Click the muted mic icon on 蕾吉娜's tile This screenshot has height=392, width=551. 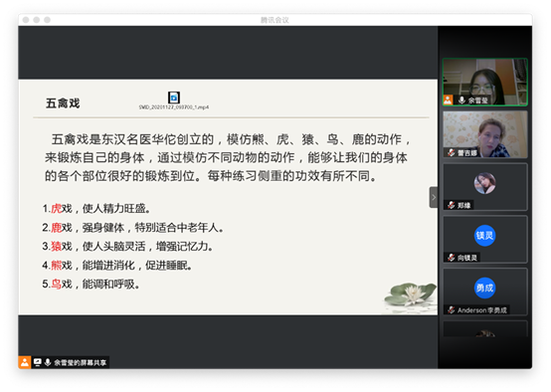coord(452,152)
